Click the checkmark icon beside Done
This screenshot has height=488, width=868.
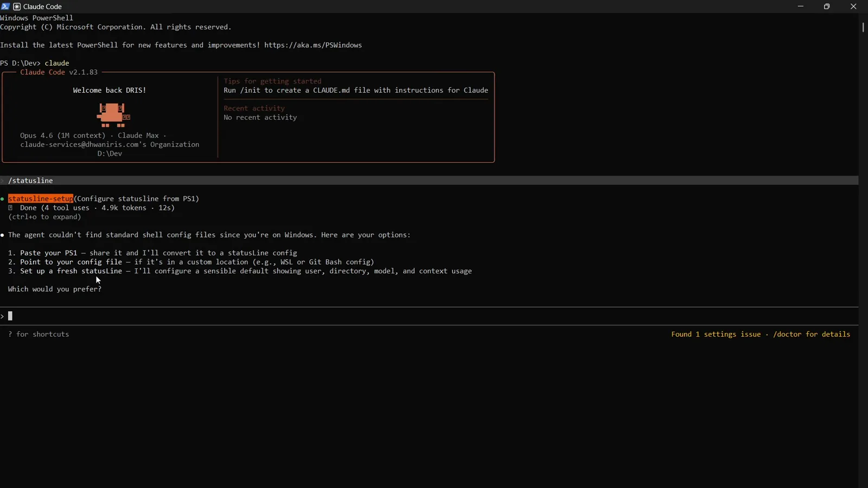(10, 208)
